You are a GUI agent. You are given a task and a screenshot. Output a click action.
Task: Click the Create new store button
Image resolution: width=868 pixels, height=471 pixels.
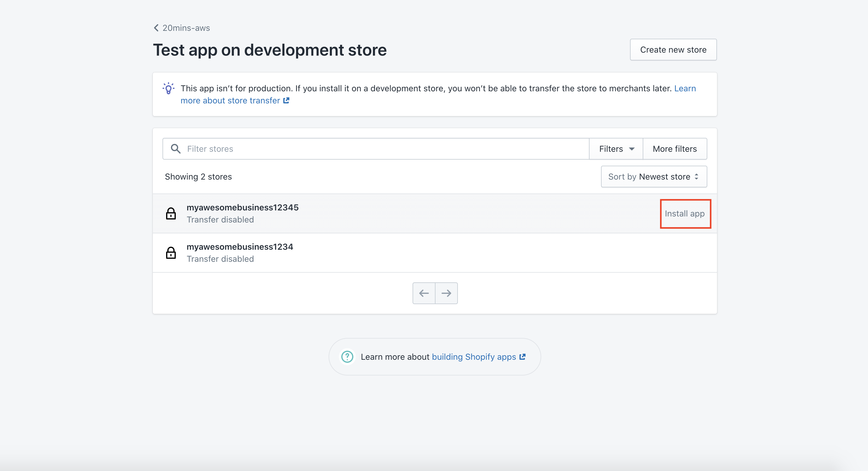(673, 50)
